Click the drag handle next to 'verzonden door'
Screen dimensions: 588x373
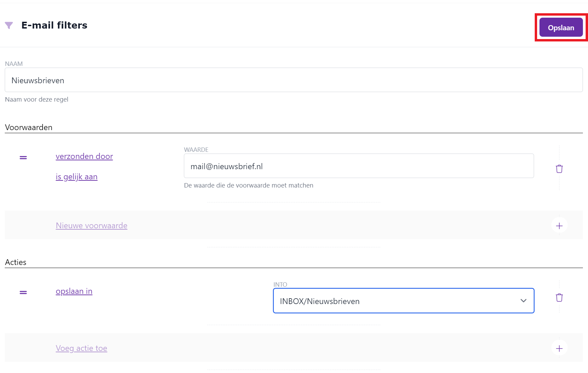tap(23, 157)
